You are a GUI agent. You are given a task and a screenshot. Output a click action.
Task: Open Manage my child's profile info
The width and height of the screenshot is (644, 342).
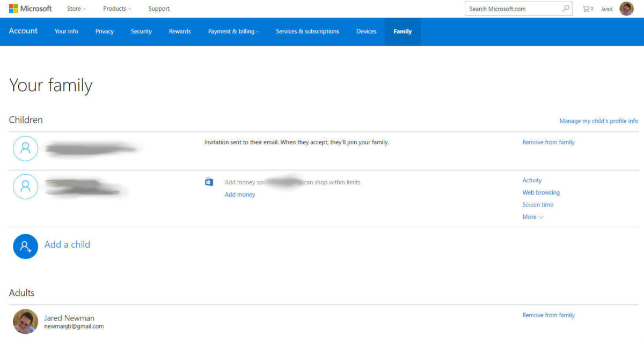click(598, 121)
